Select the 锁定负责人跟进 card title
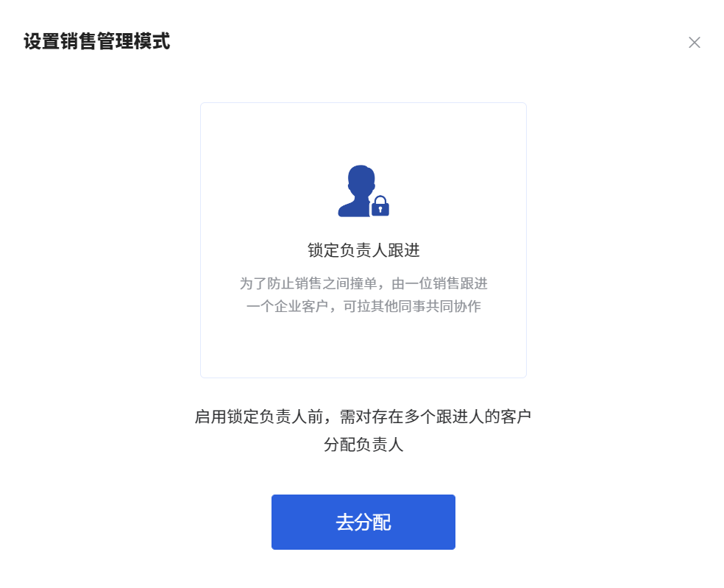Image resolution: width=724 pixels, height=588 pixels. pos(363,250)
